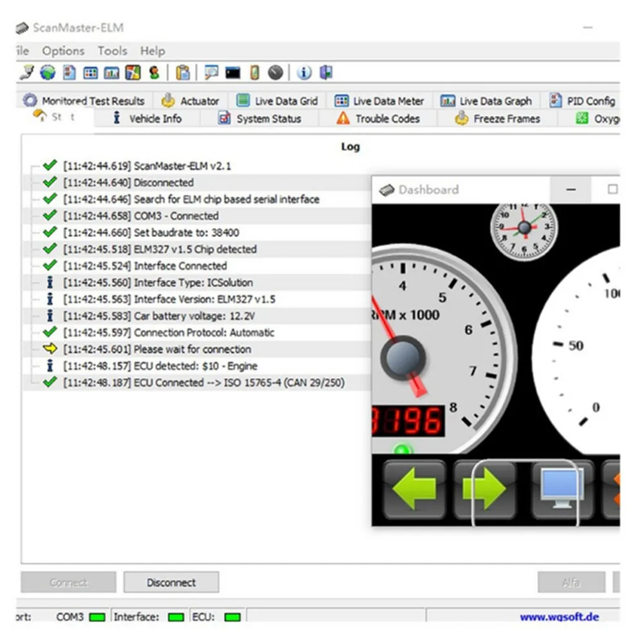Click the greyed-out Alfa button
Viewport: 644px width, 644px height.
571,582
